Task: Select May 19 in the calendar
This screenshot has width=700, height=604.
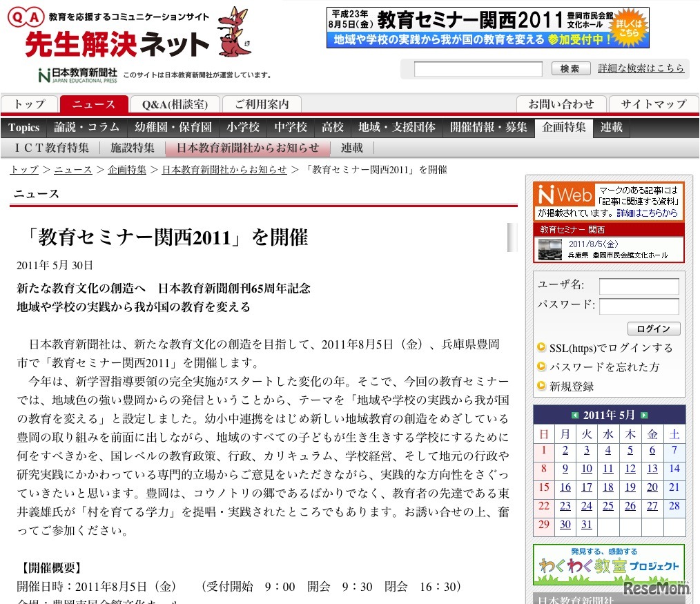Action: tap(630, 487)
